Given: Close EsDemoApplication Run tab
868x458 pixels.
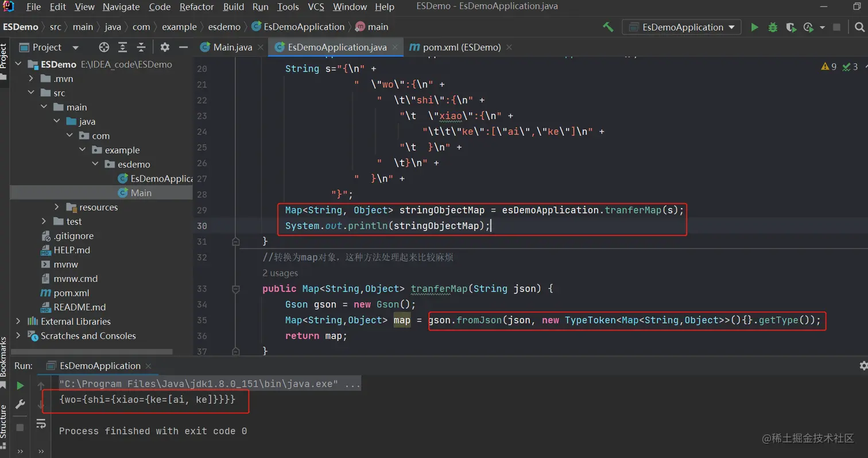Looking at the screenshot, I should [149, 365].
